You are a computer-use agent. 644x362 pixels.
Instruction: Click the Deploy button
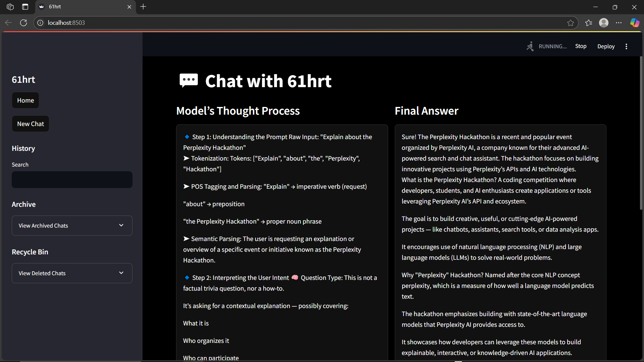pos(606,46)
